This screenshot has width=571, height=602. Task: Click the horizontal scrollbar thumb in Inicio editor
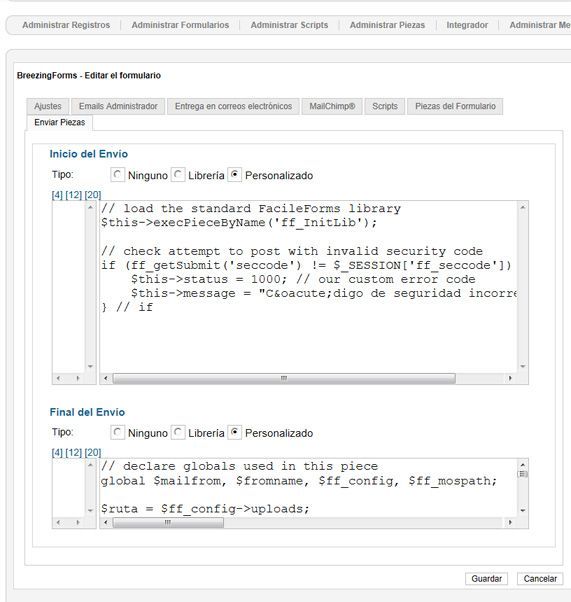click(x=284, y=379)
